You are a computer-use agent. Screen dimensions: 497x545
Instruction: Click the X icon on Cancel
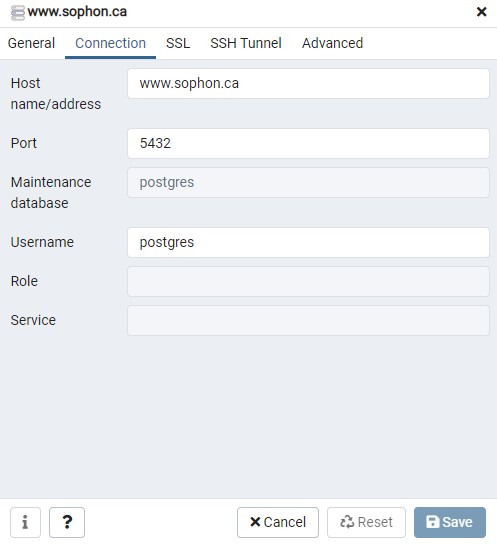255,522
